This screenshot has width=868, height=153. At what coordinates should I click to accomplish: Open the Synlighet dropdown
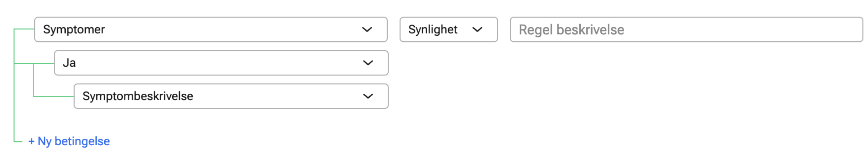click(448, 30)
